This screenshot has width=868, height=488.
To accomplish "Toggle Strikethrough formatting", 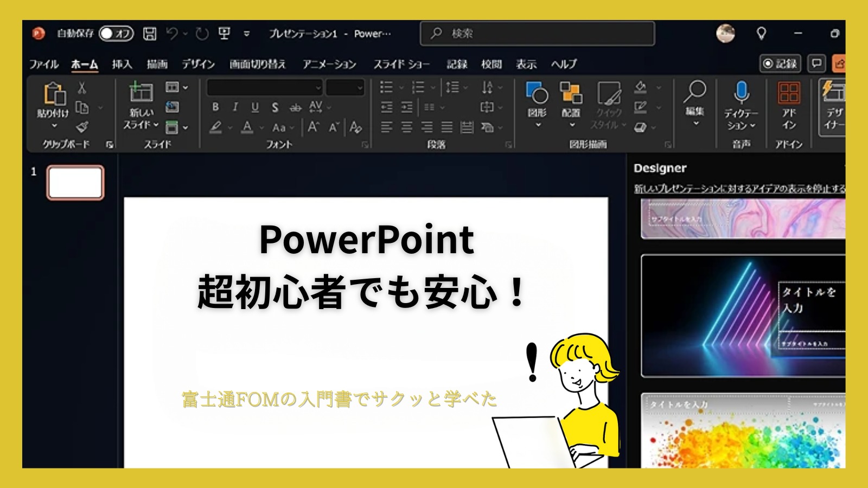I will [295, 107].
